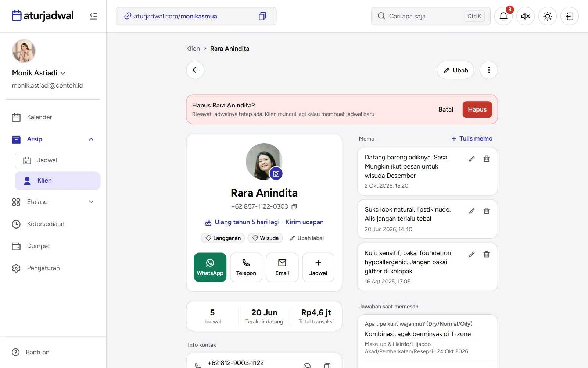The image size is (588, 368).
Task: Click the Ubah edit button
Action: click(x=455, y=70)
